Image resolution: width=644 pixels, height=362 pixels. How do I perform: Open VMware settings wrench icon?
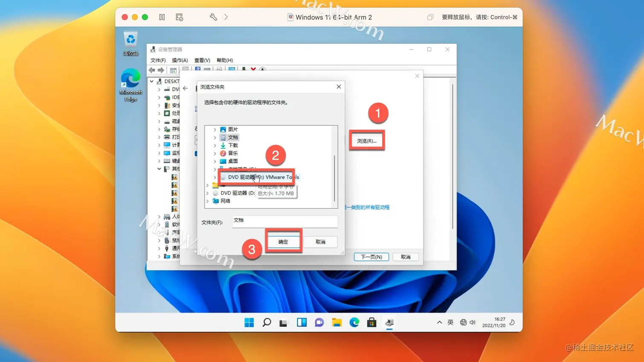point(213,17)
